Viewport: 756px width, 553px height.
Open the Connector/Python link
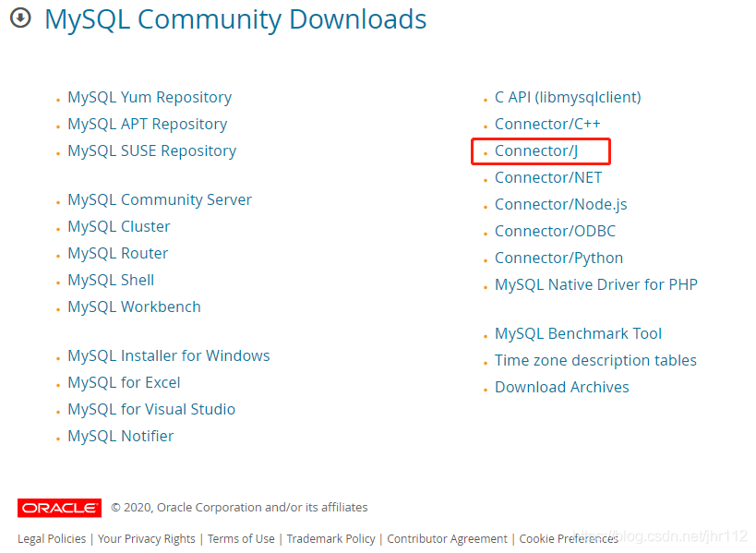pyautogui.click(x=558, y=258)
